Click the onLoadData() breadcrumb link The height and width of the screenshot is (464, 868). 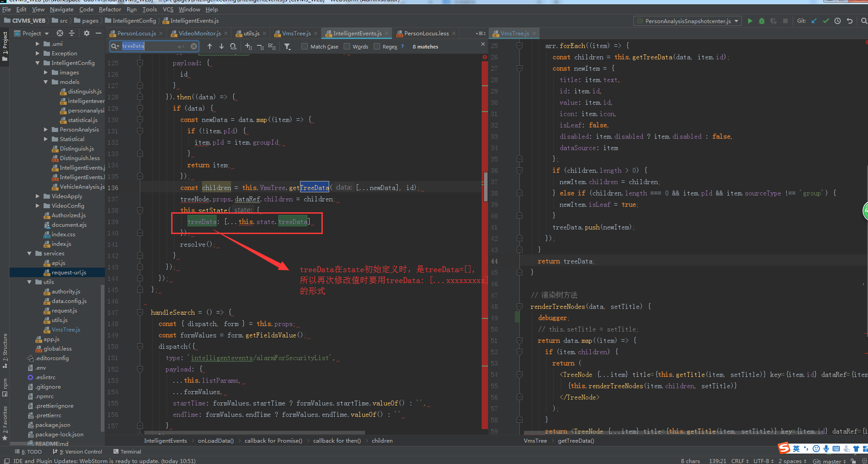coord(216,440)
